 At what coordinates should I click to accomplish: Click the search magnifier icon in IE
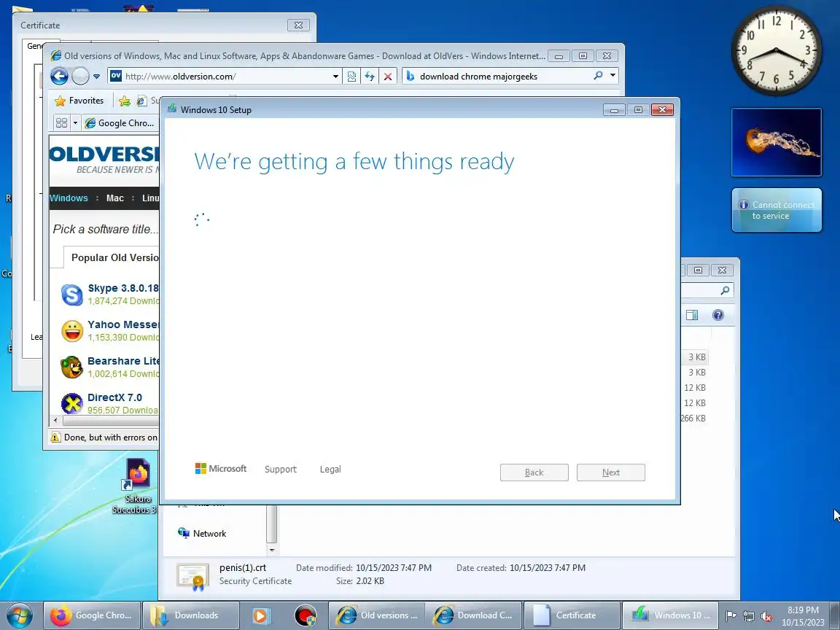(599, 76)
